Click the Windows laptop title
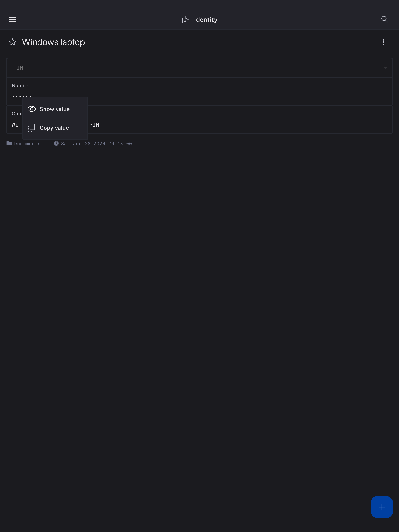399x532 pixels. 53,42
